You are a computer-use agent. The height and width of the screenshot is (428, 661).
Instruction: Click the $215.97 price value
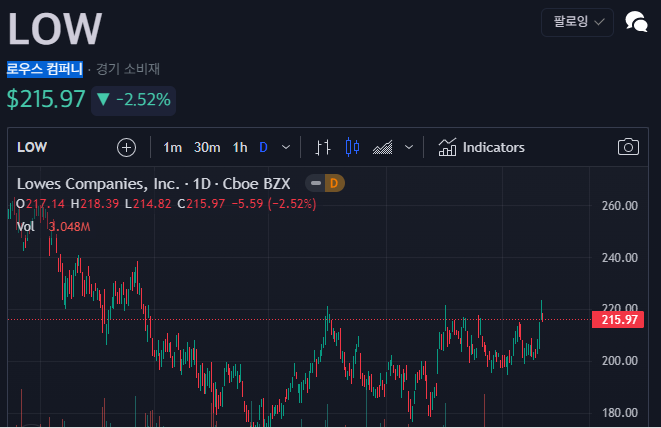click(x=46, y=100)
